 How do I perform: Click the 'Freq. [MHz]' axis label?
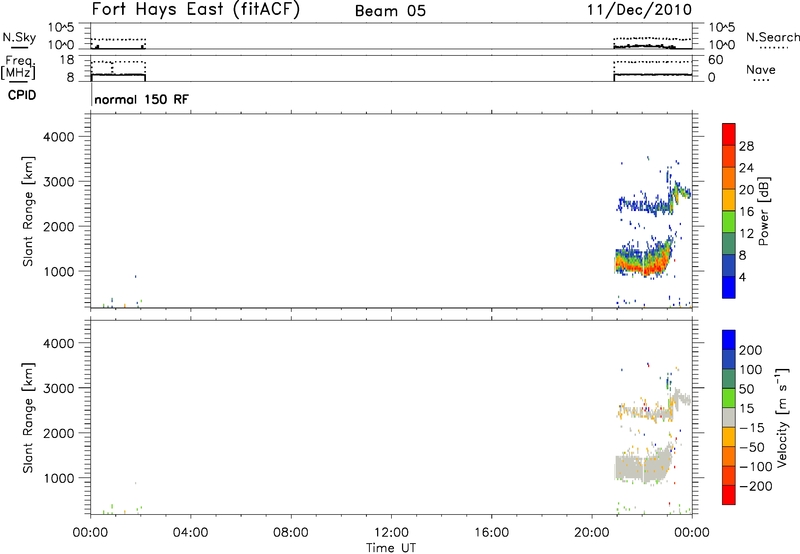pos(18,67)
